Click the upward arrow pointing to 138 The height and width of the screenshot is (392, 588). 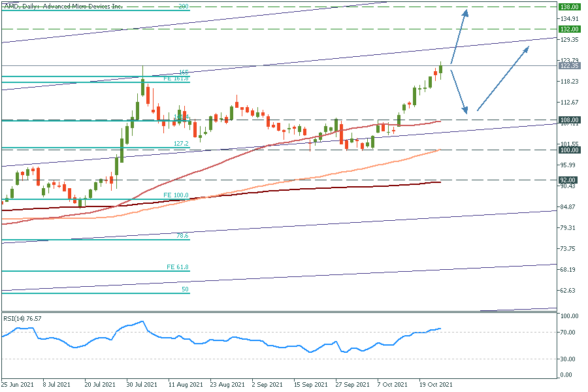tap(459, 36)
